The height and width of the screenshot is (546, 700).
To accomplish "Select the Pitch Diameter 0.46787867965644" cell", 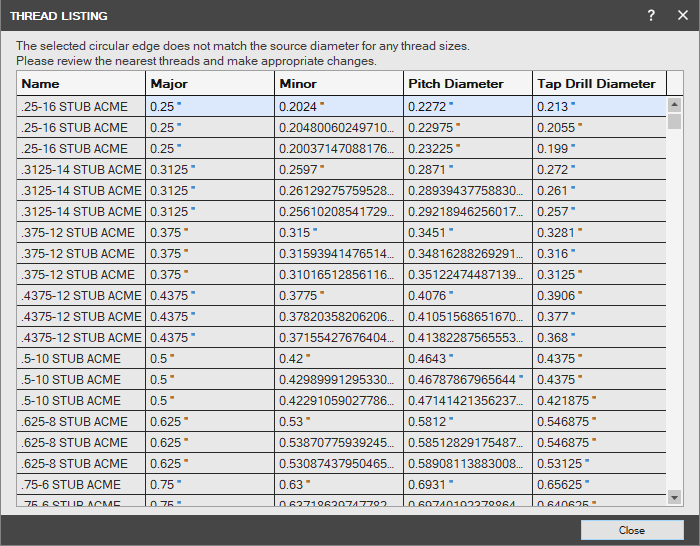I will tap(468, 379).
